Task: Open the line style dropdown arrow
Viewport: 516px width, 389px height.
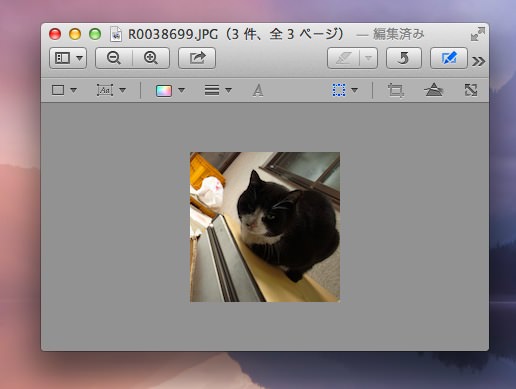Action: tap(228, 90)
